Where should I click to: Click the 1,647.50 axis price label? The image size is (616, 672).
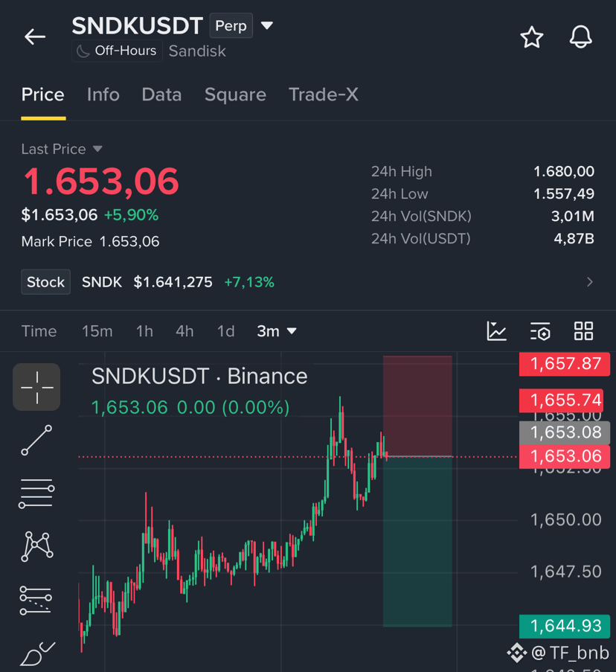[566, 572]
